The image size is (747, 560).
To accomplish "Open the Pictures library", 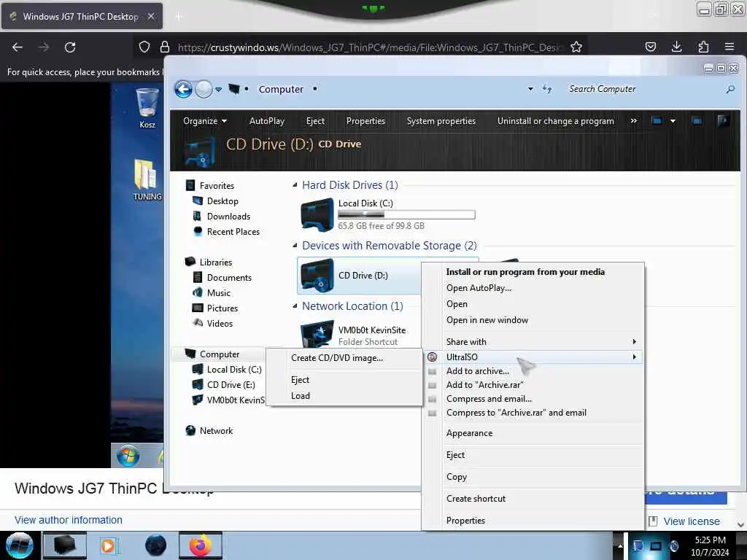I will click(222, 308).
